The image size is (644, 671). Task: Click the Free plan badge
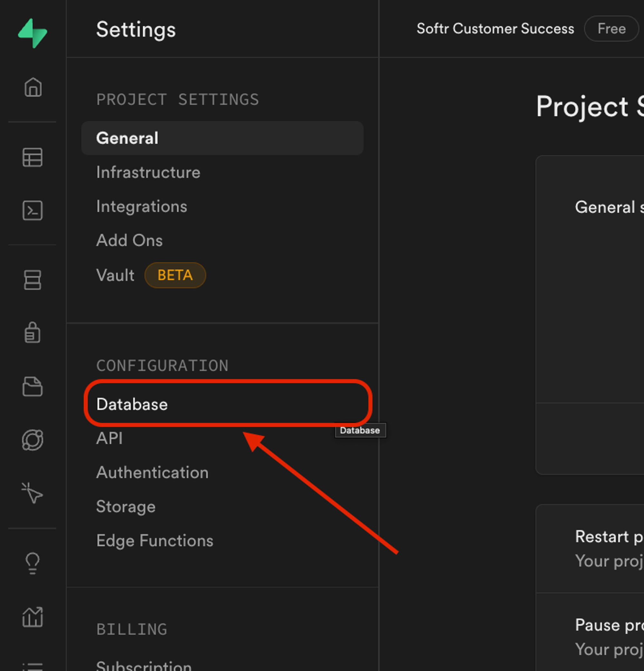[x=611, y=28]
